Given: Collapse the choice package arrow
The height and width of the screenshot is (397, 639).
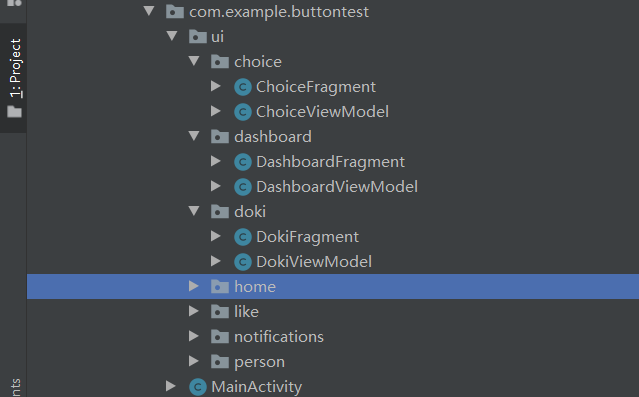Looking at the screenshot, I should (194, 61).
